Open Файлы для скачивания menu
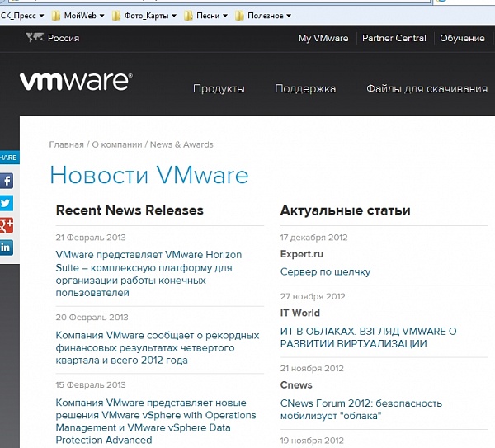The image size is (495, 448). coord(427,89)
